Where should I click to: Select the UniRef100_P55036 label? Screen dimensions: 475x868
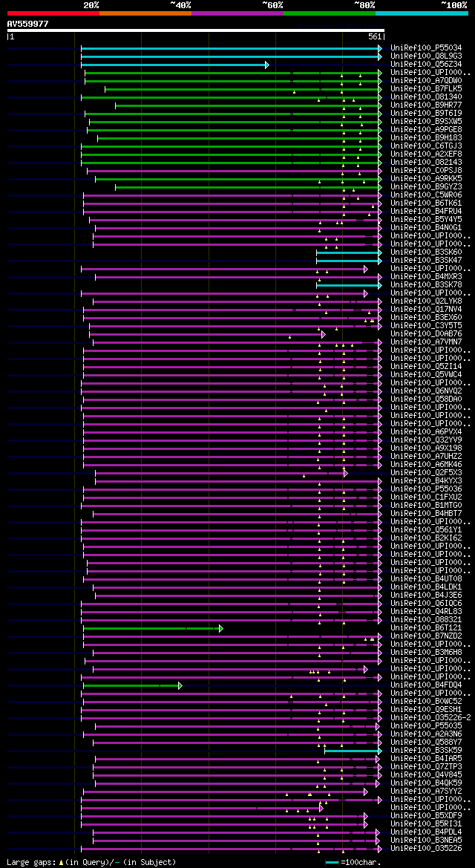coord(426,489)
